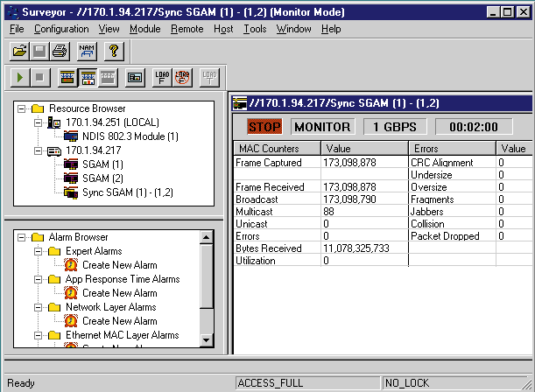Viewport: 535px width, 392px height.
Task: Click the Bytes Received value 11,078,325,733
Action: pyautogui.click(x=356, y=248)
